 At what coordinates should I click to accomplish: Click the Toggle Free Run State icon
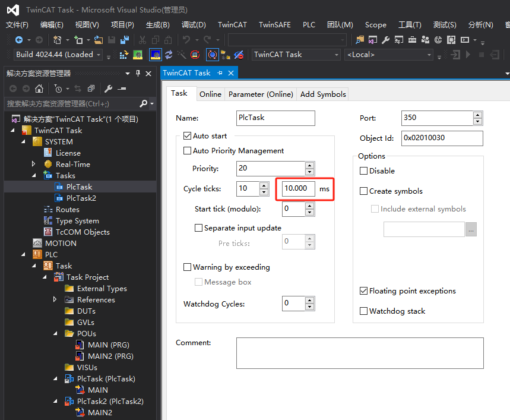[x=195, y=55]
